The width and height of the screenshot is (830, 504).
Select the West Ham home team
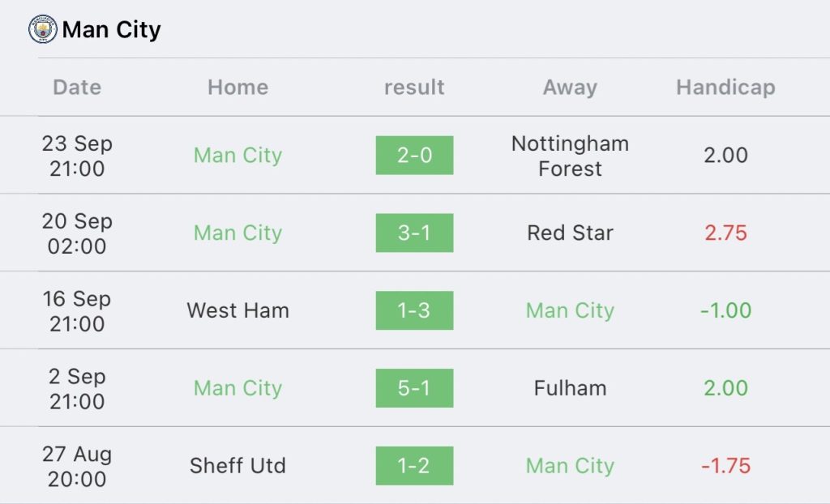pyautogui.click(x=237, y=310)
